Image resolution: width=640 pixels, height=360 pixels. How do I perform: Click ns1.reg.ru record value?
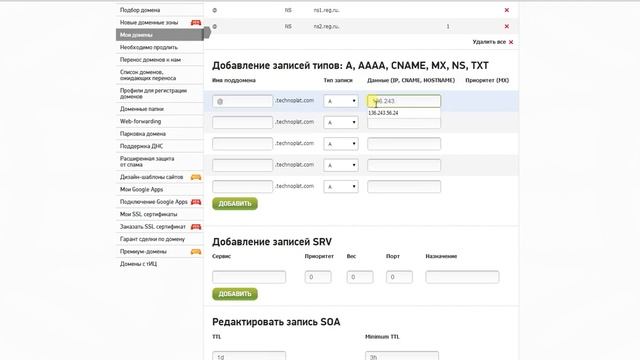[x=326, y=10]
